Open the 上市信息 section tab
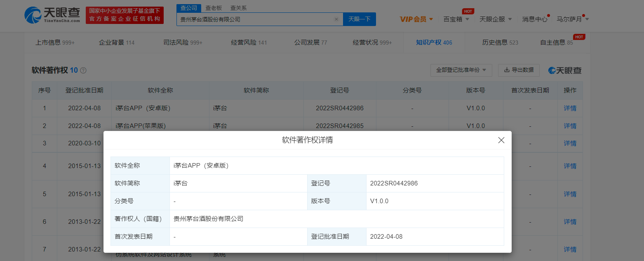Image resolution: width=644 pixels, height=261 pixels. coord(55,43)
